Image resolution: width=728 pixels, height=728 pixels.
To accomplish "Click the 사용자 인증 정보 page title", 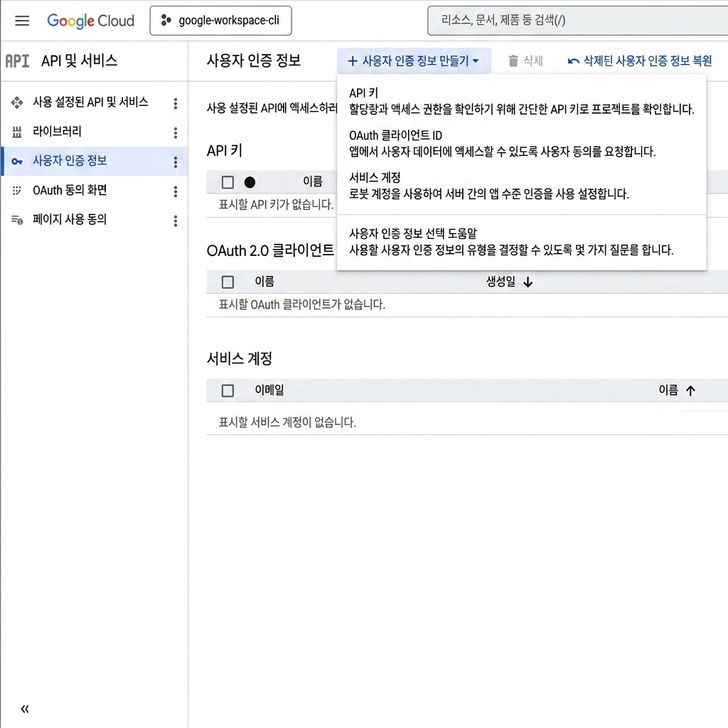I will [x=254, y=60].
